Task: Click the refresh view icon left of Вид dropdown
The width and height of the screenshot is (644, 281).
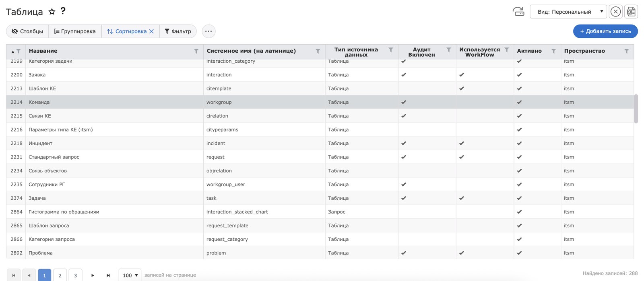Action: coord(518,12)
